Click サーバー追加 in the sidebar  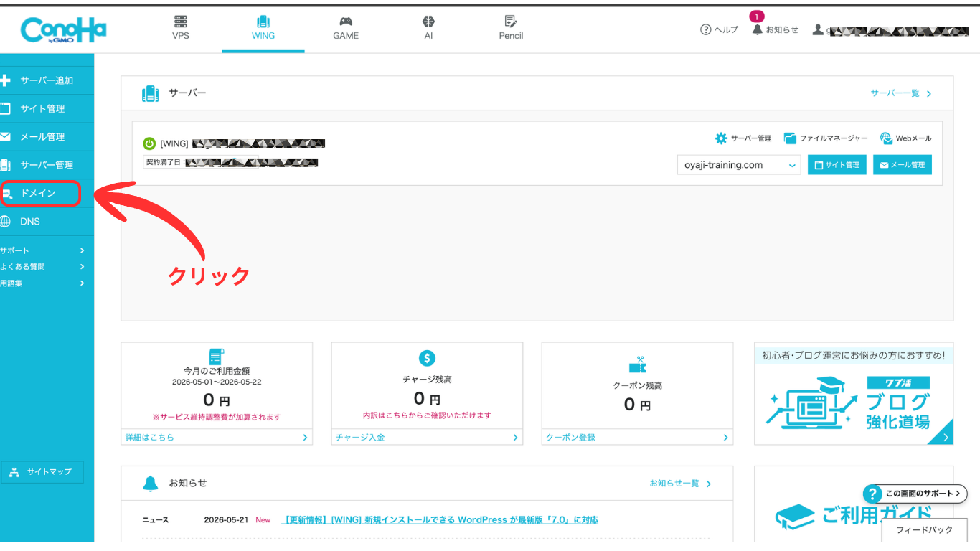click(x=47, y=80)
